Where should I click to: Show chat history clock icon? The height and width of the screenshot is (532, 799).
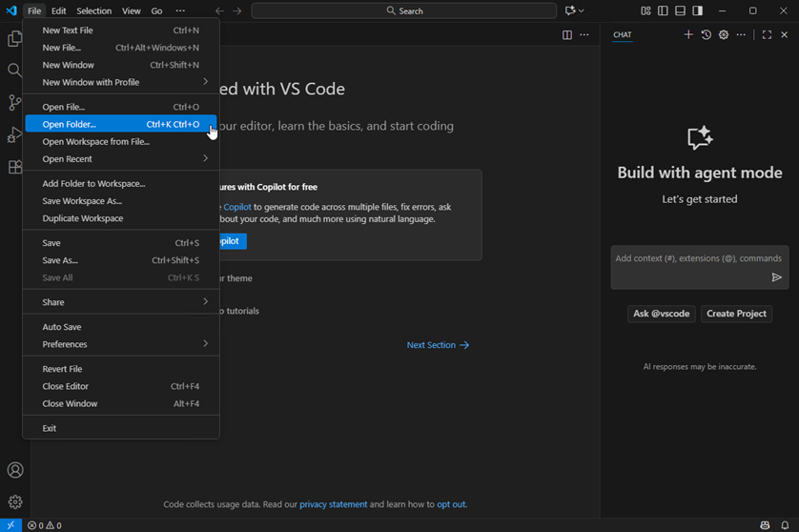[706, 34]
